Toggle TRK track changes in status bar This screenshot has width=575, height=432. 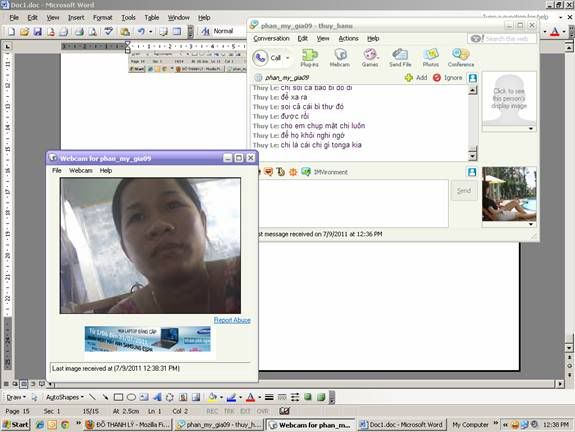point(229,411)
